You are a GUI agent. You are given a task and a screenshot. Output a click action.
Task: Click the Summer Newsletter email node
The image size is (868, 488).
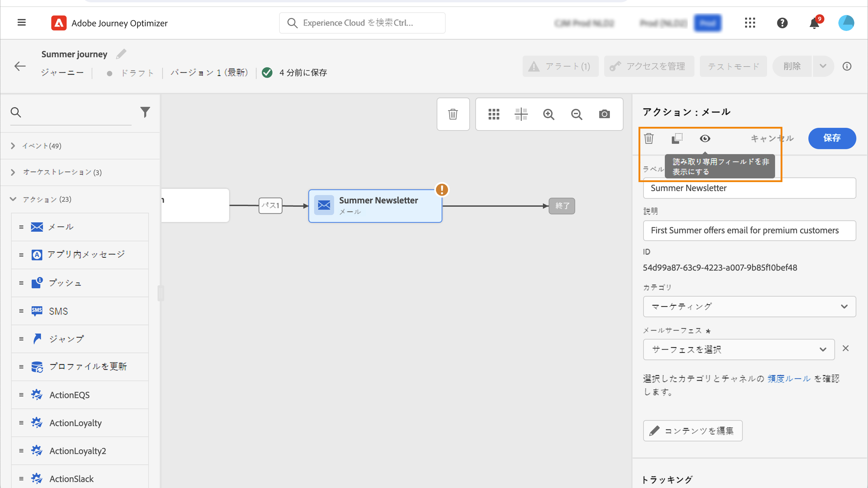tap(375, 206)
